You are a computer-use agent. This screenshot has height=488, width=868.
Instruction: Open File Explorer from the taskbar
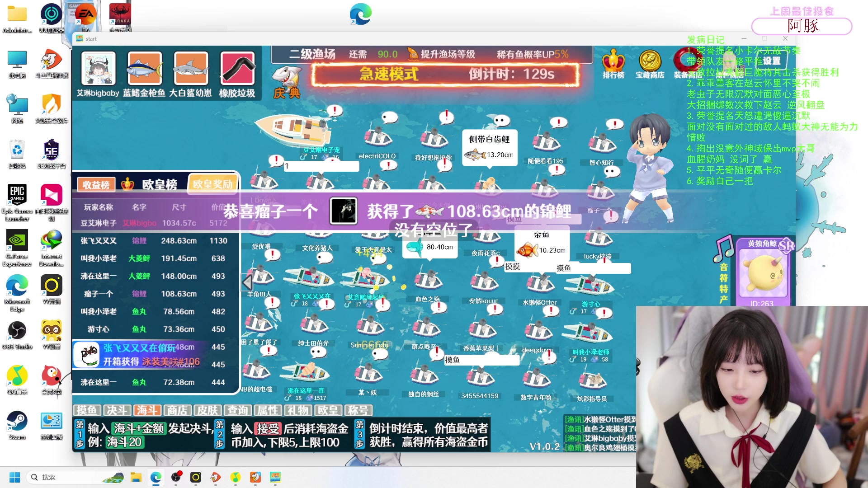(136, 477)
